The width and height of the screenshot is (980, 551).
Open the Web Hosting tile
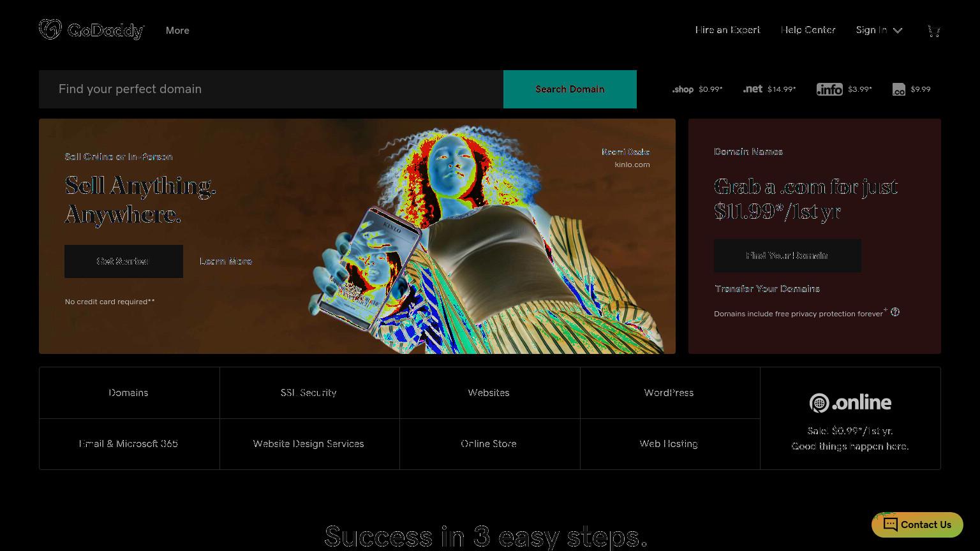[670, 444]
